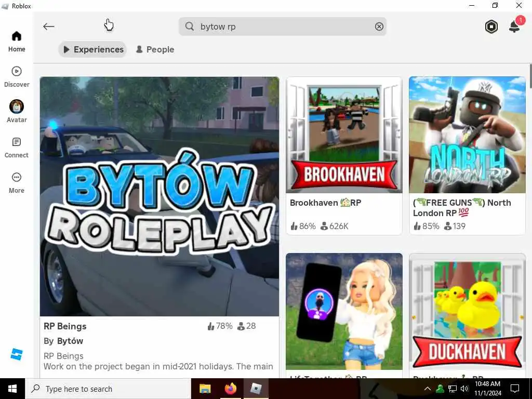Switch to the Experiences tab
The image size is (532, 399).
click(93, 49)
